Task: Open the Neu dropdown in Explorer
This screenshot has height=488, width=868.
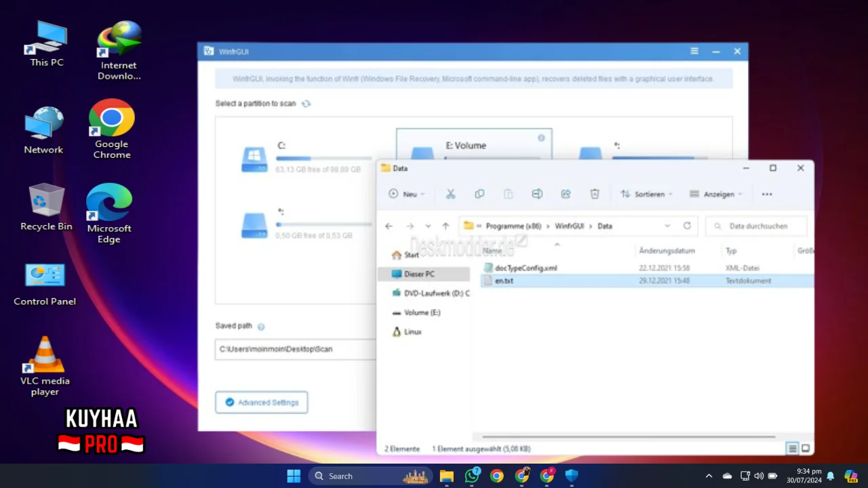Action: pyautogui.click(x=407, y=194)
